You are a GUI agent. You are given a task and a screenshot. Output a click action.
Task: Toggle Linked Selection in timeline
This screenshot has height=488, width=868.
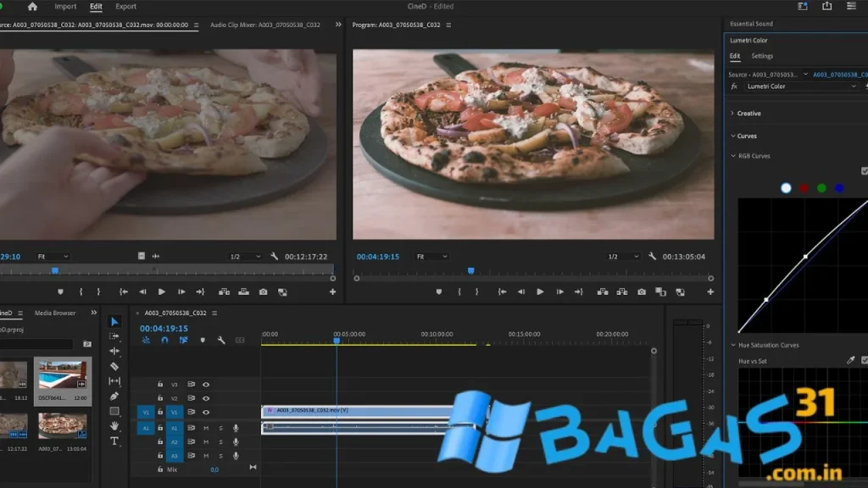[183, 341]
